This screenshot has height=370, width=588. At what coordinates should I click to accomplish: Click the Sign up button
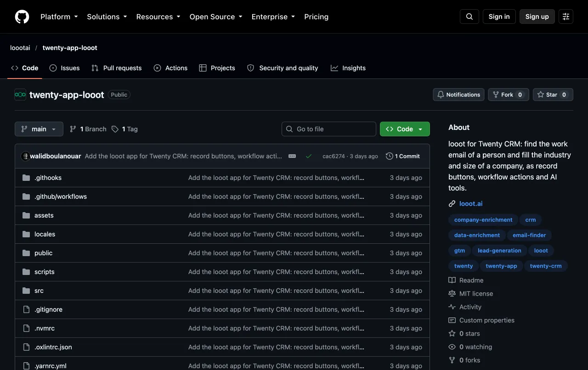coord(537,17)
